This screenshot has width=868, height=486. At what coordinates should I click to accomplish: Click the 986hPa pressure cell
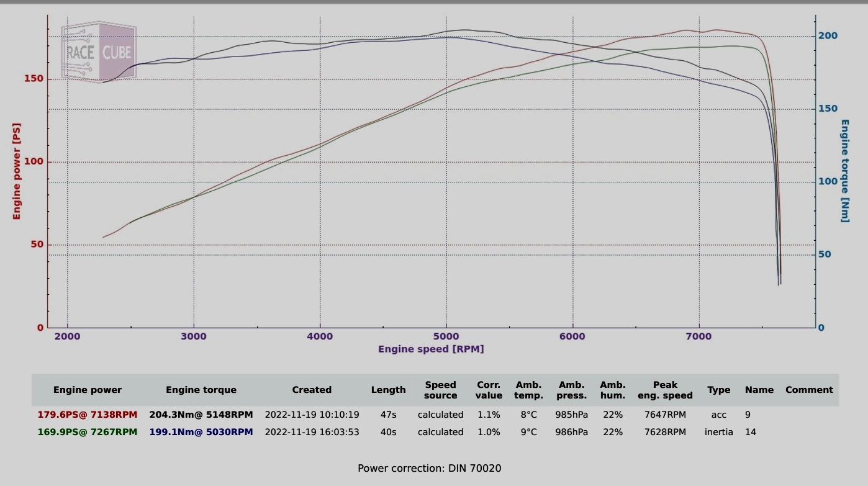pyautogui.click(x=572, y=431)
